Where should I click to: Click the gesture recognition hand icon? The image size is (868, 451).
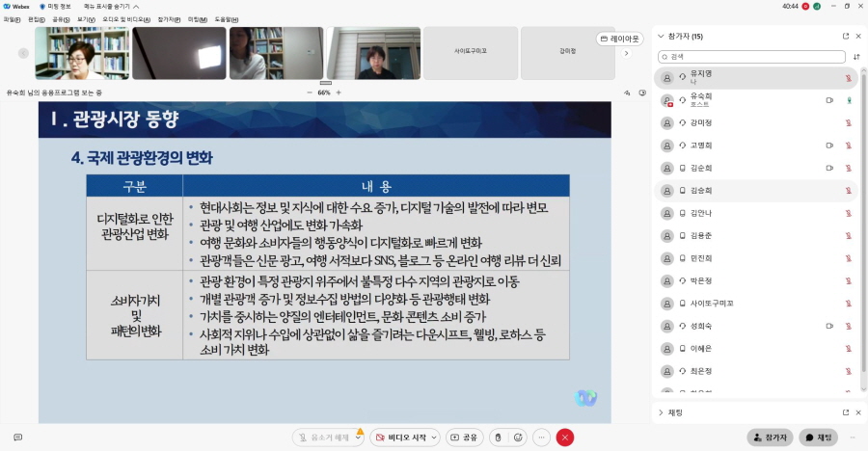[498, 438]
